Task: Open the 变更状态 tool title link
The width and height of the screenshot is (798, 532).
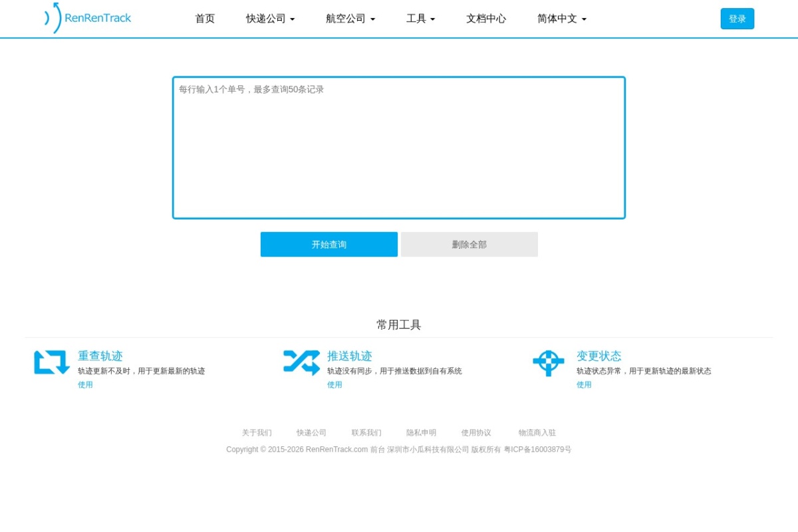Action: (599, 356)
